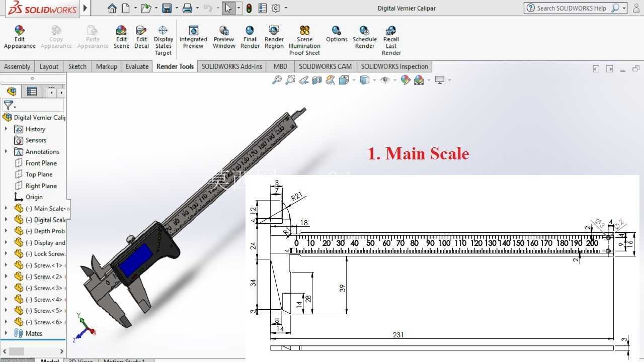Viewport: 644px width, 362px height.
Task: Launch Integrated Preview
Action: [193, 37]
